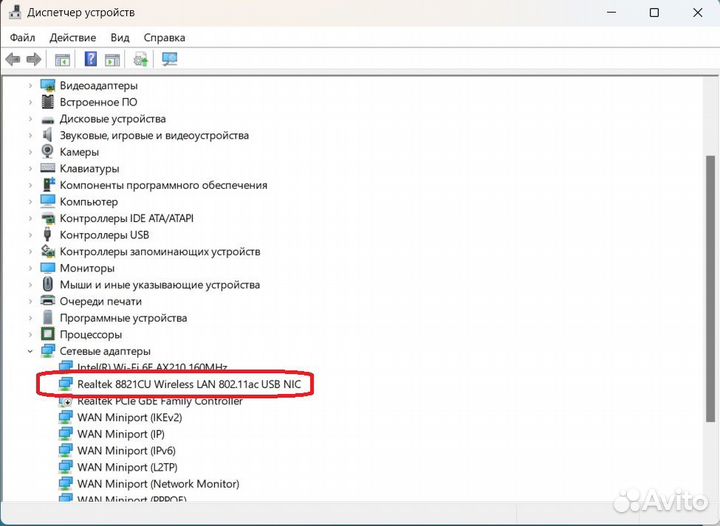Screen dimensions: 720x526
Task: Click the Очереди печати printer icon
Action: [x=48, y=301]
